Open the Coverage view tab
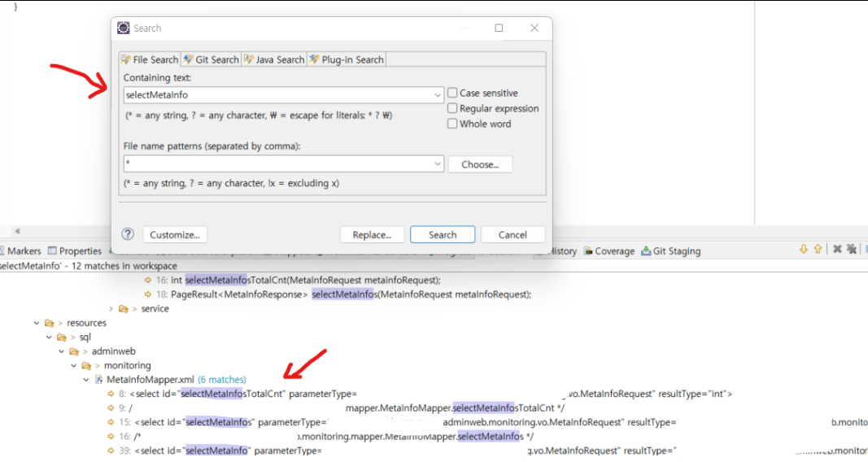Screen dimensions: 868x462 click(x=609, y=251)
